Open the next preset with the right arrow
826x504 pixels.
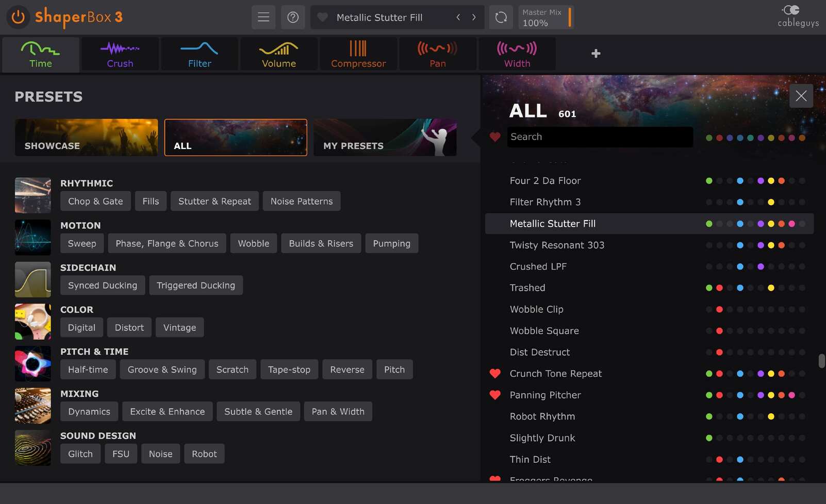coord(473,17)
